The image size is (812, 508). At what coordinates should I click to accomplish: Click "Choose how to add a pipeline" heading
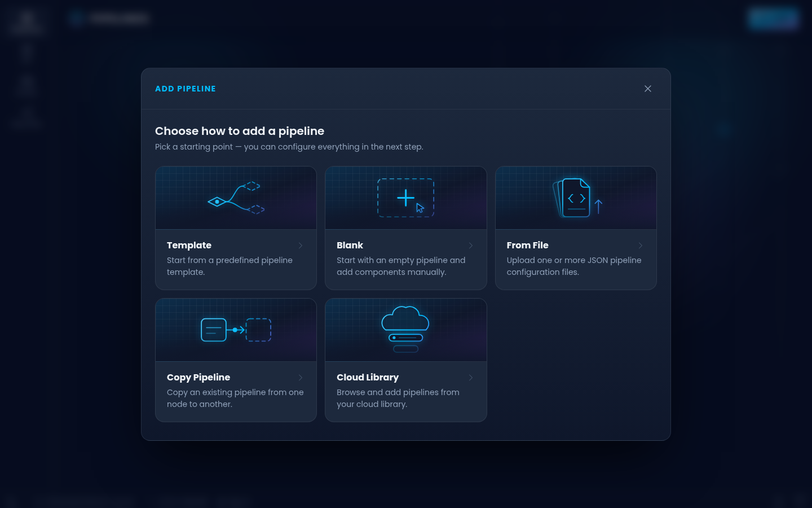coord(240,131)
